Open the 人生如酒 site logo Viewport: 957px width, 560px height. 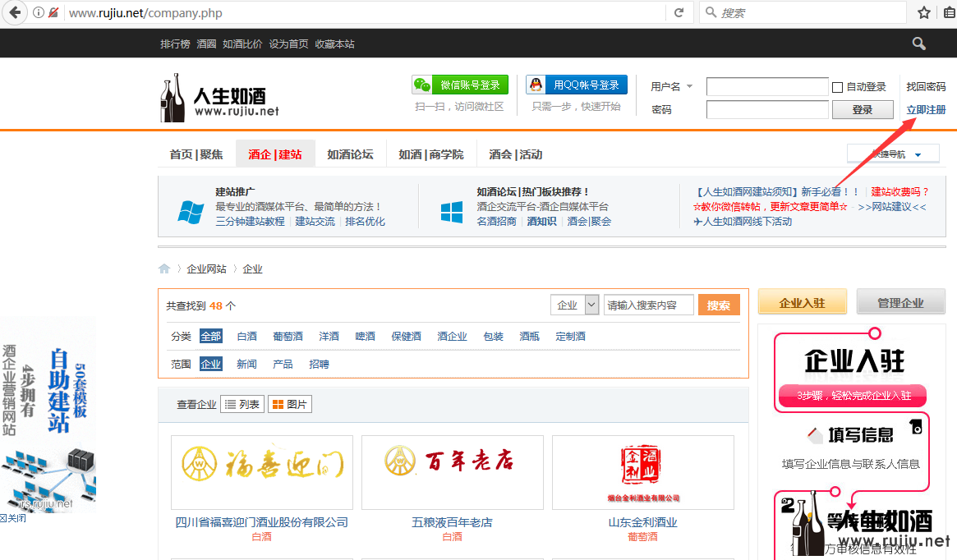tap(219, 98)
